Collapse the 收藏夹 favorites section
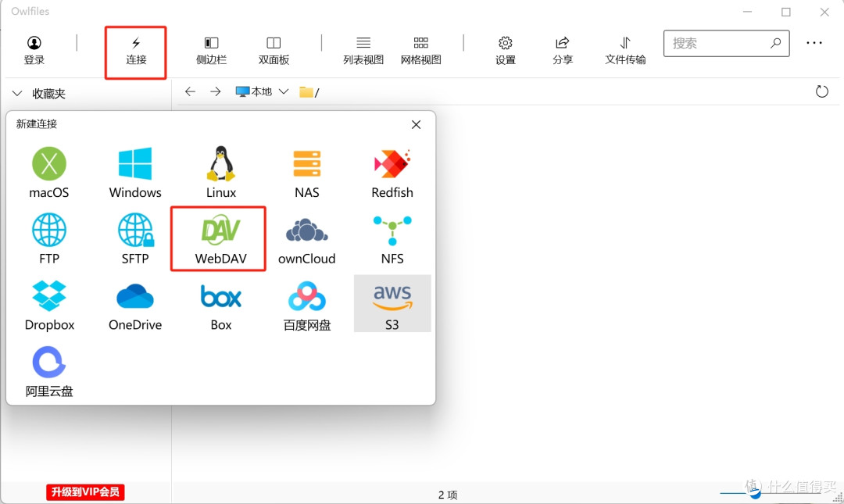The width and height of the screenshot is (844, 504). pyautogui.click(x=16, y=93)
